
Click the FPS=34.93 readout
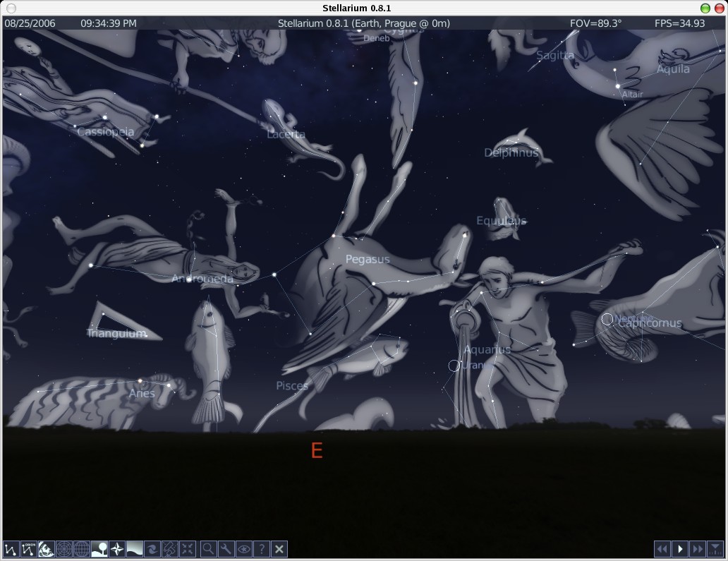[x=680, y=23]
